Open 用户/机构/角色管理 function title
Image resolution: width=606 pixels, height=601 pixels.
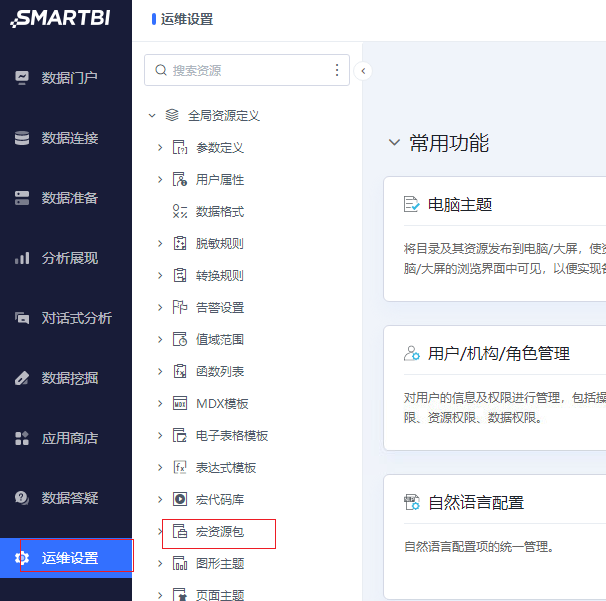[499, 354]
